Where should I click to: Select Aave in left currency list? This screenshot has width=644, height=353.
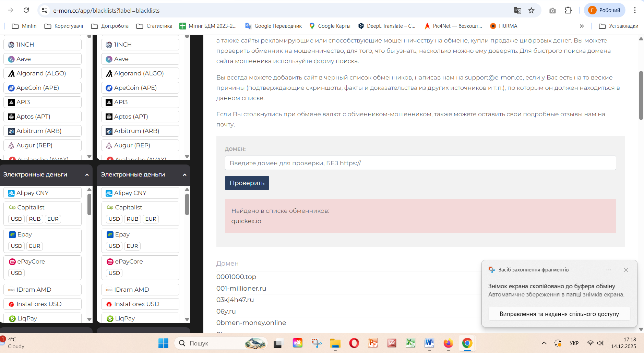click(43, 59)
